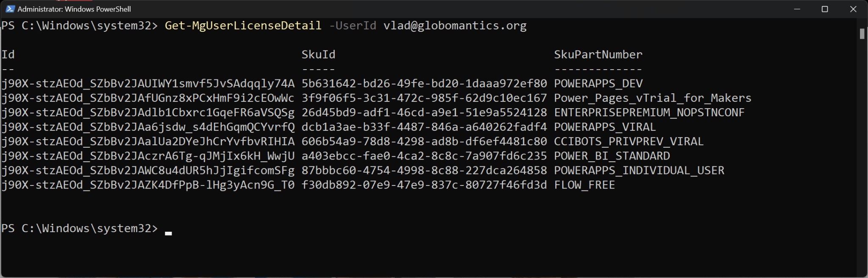Image resolution: width=868 pixels, height=278 pixels.
Task: Click the ENTERPRISEPREMIUM_NOPSTNCONF entry
Action: pyautogui.click(x=649, y=112)
